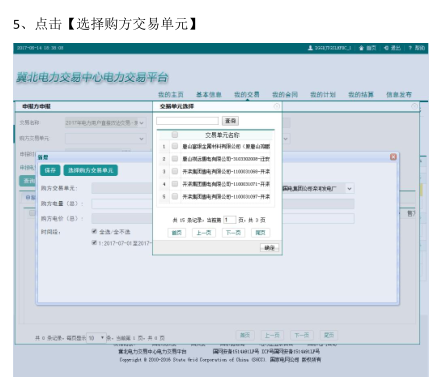Open the records-per-page dropdown showing 10

(96, 338)
